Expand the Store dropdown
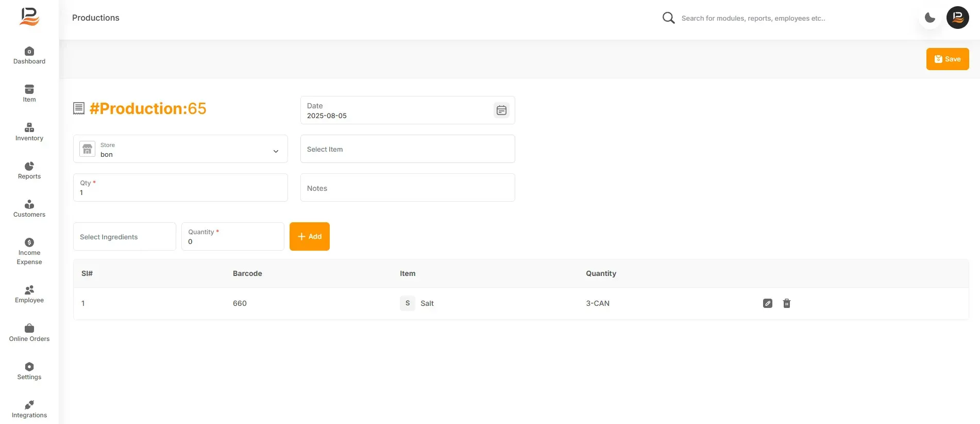The image size is (980, 424). (x=180, y=149)
